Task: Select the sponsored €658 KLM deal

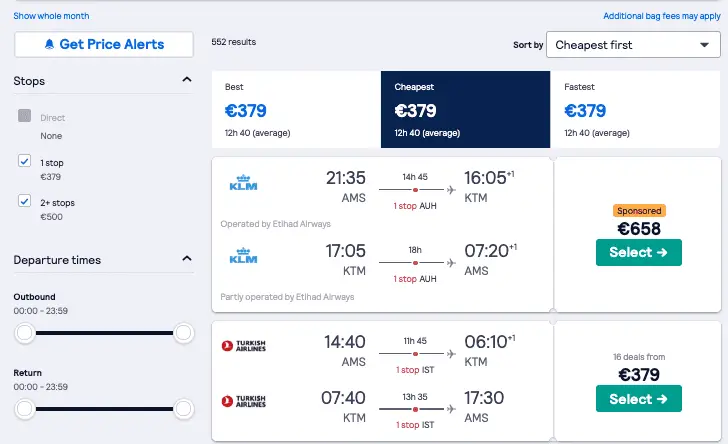Action: (639, 252)
